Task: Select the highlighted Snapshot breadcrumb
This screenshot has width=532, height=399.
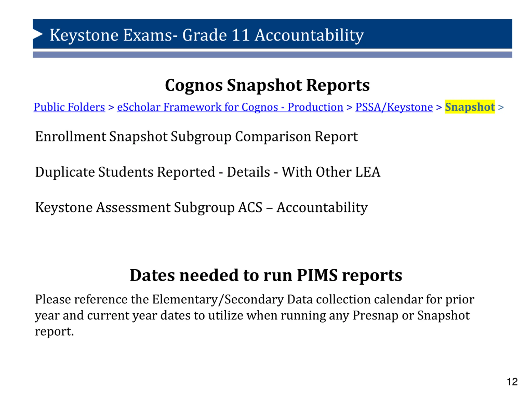Action: tap(470, 107)
